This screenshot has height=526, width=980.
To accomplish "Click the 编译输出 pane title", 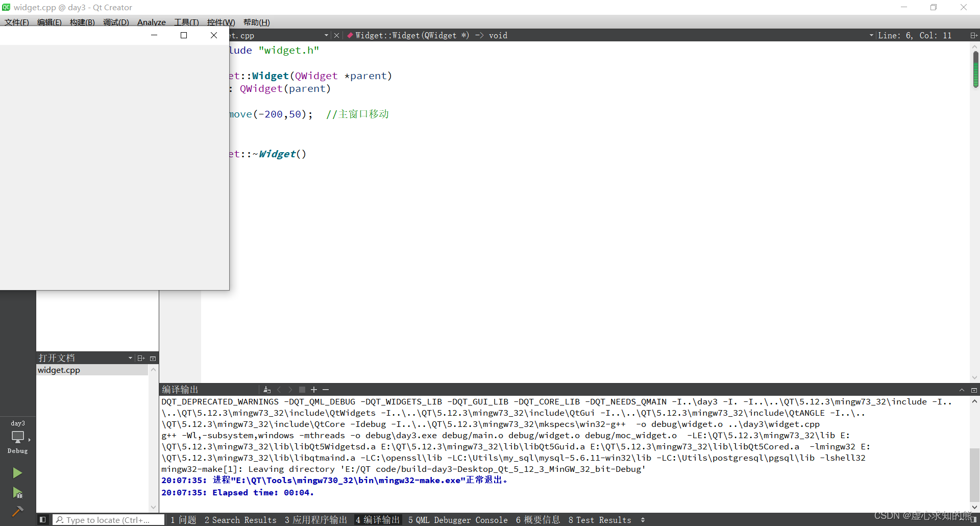I will [x=180, y=390].
